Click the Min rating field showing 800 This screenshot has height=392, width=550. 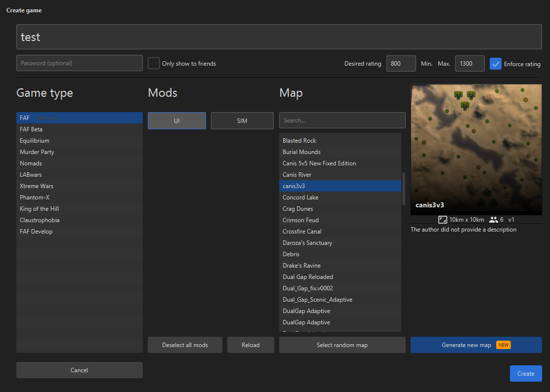point(401,63)
